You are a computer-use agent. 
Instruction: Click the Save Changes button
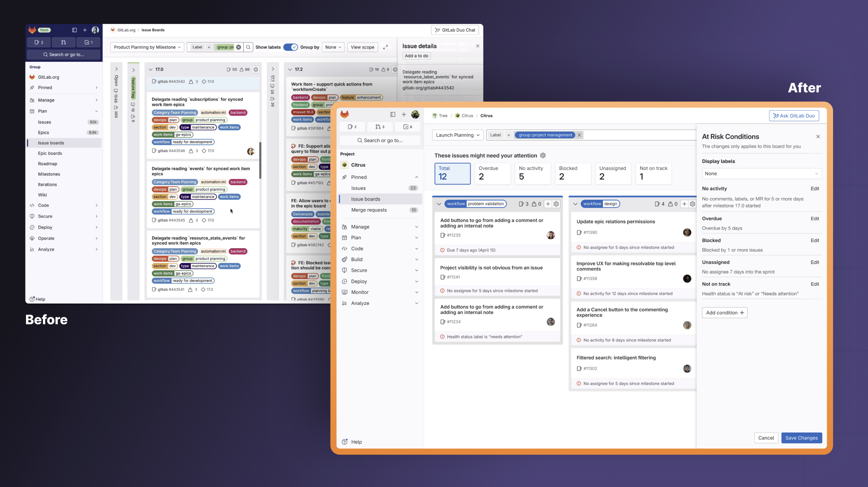pos(801,438)
